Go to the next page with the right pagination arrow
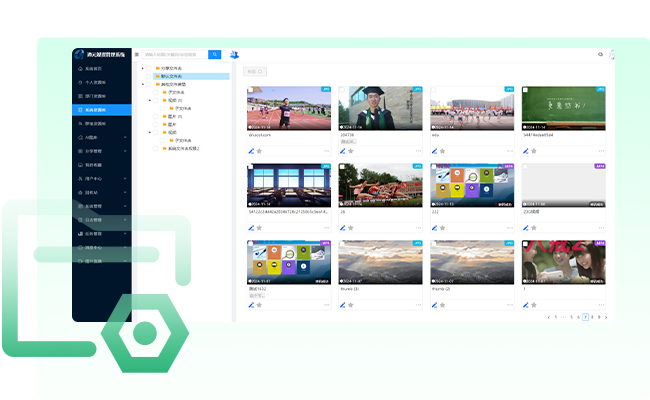This screenshot has width=650, height=400. tap(607, 316)
